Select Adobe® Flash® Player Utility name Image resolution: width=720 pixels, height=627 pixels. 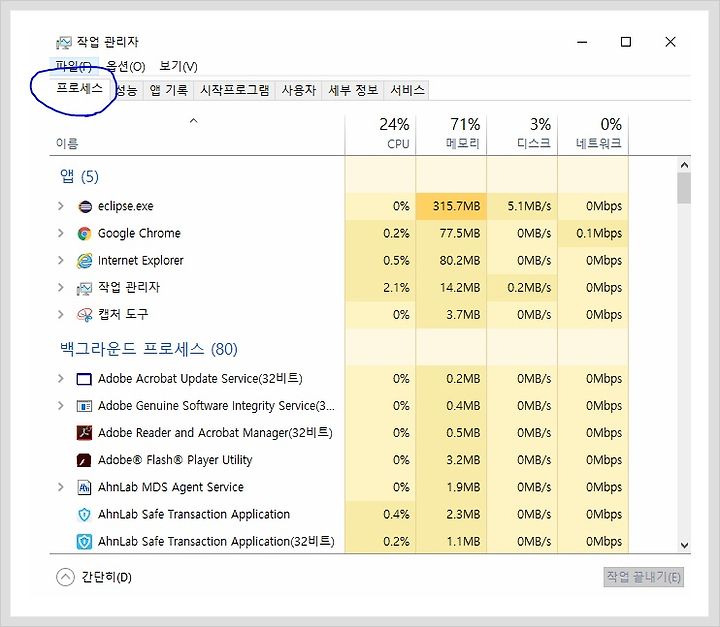tap(175, 460)
